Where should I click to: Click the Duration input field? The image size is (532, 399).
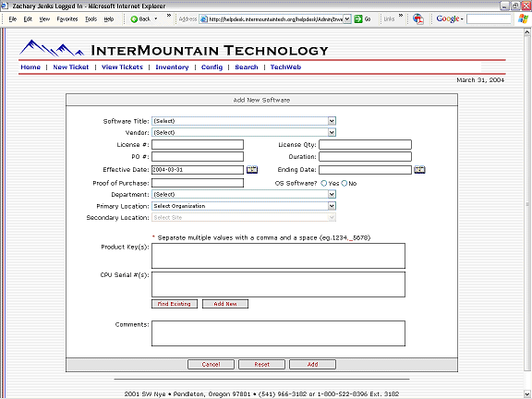coord(365,156)
